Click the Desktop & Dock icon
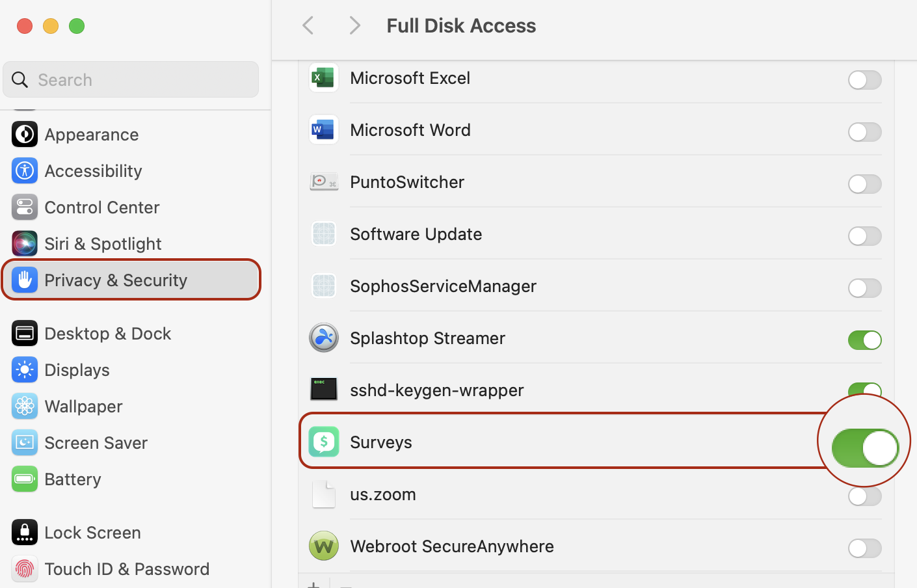 click(x=25, y=334)
